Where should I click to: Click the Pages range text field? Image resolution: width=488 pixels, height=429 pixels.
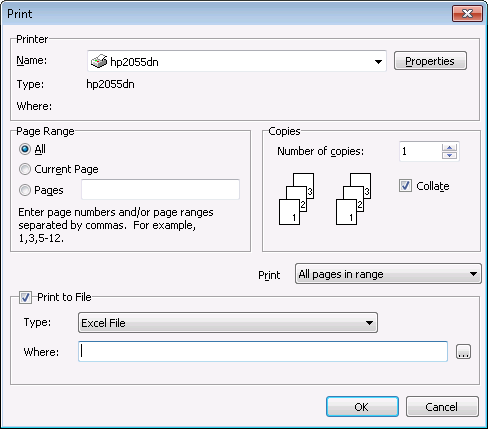click(x=160, y=189)
